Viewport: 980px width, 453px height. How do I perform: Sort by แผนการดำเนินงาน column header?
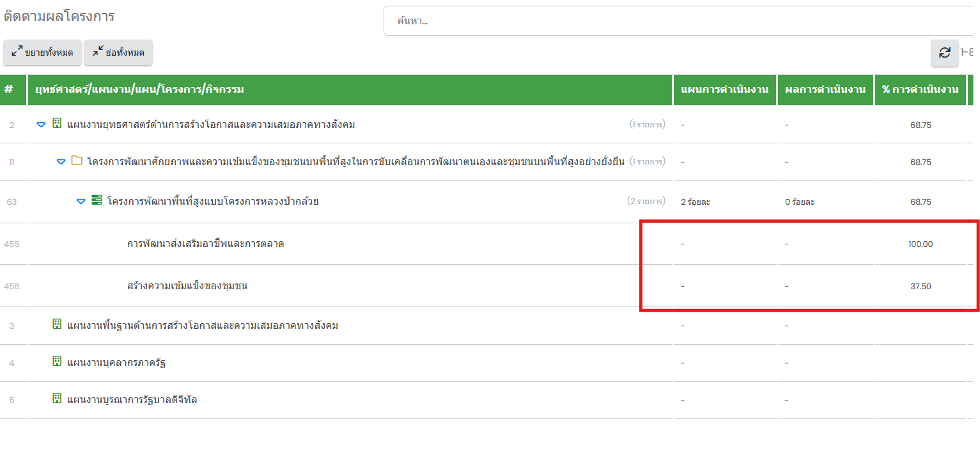(724, 90)
